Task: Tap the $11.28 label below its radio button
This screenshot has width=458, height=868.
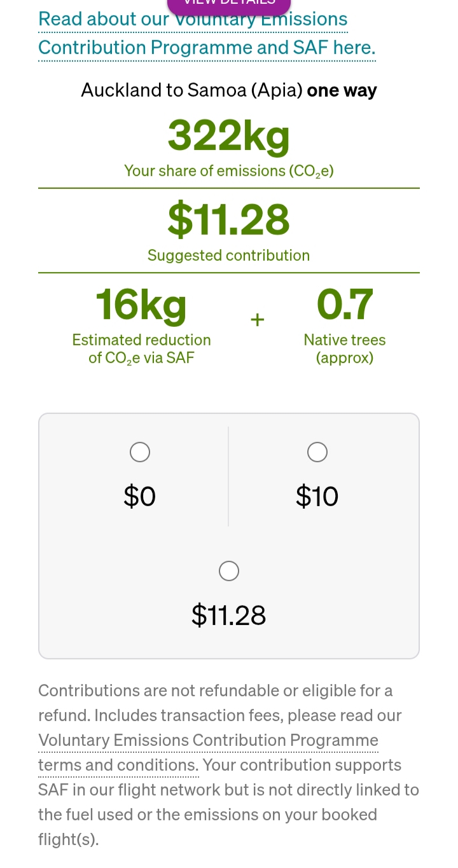Action: click(229, 615)
